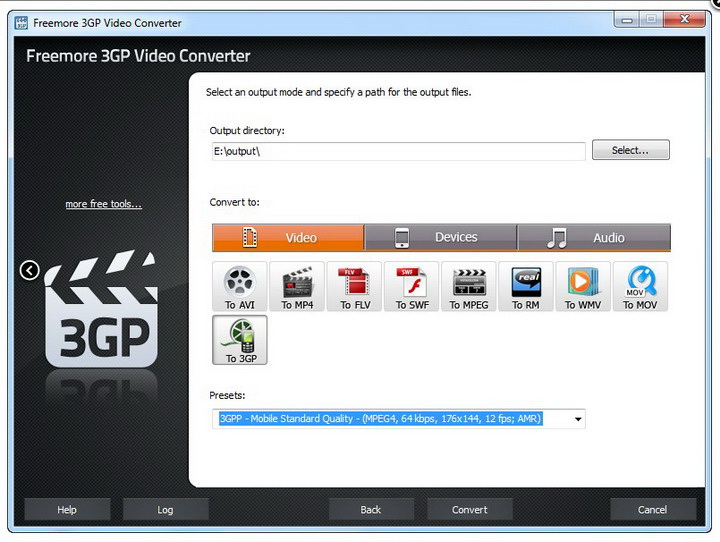Click the circular back arrow icon
Screen dimensions: 720x542
pos(29,270)
